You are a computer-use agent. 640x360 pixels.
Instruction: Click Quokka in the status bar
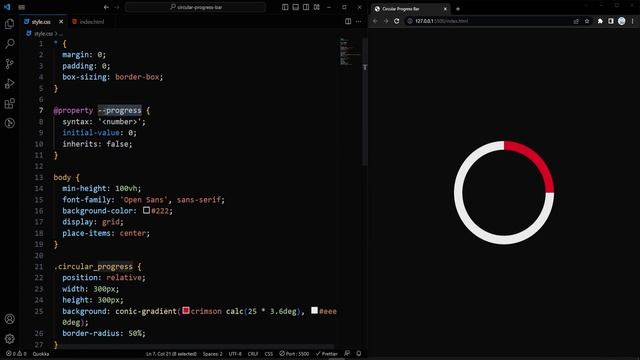[41, 354]
